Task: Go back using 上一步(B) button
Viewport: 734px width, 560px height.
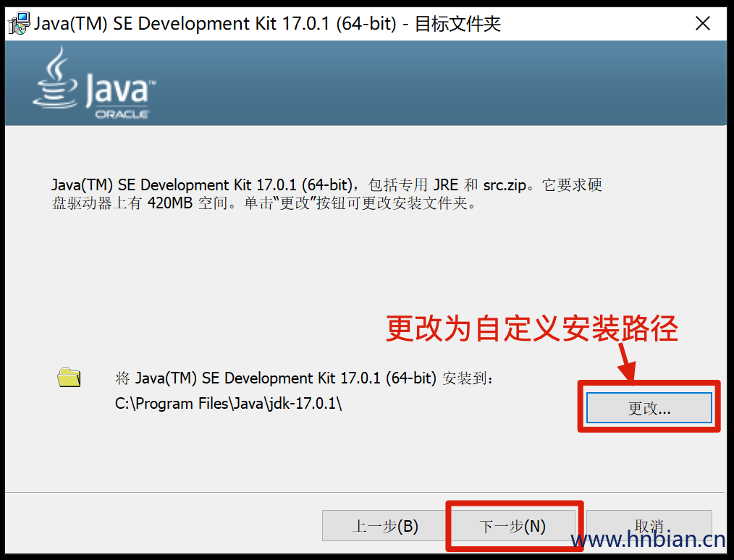Action: (385, 526)
